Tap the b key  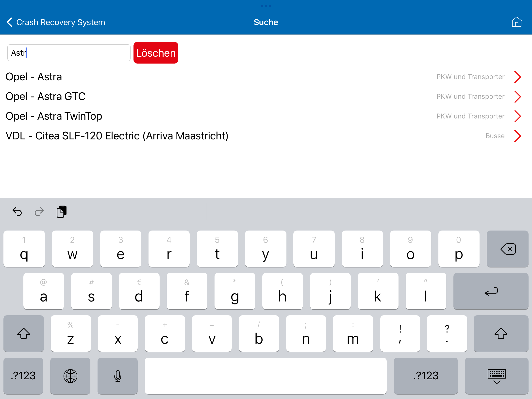[259, 333]
